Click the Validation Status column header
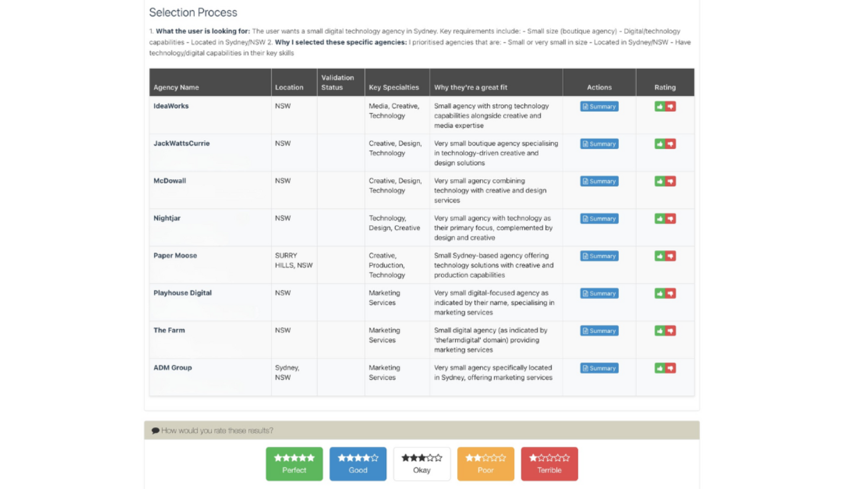 [337, 83]
